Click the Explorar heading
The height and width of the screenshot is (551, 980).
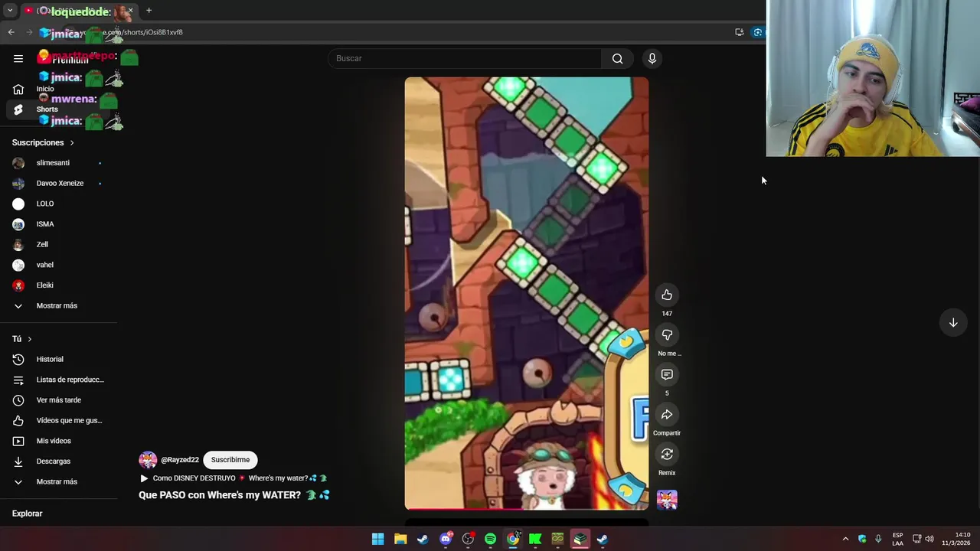click(27, 514)
